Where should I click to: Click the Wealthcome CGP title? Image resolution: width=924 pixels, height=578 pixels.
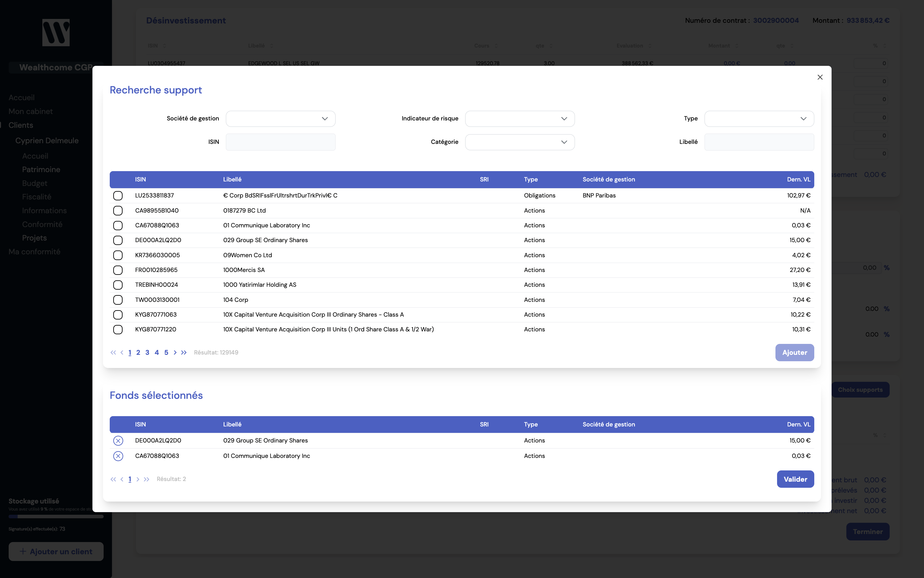click(x=56, y=68)
